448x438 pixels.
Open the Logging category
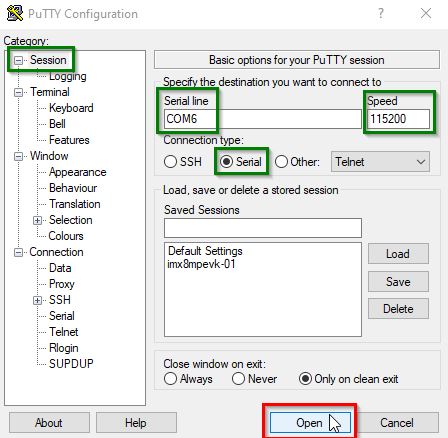click(68, 76)
